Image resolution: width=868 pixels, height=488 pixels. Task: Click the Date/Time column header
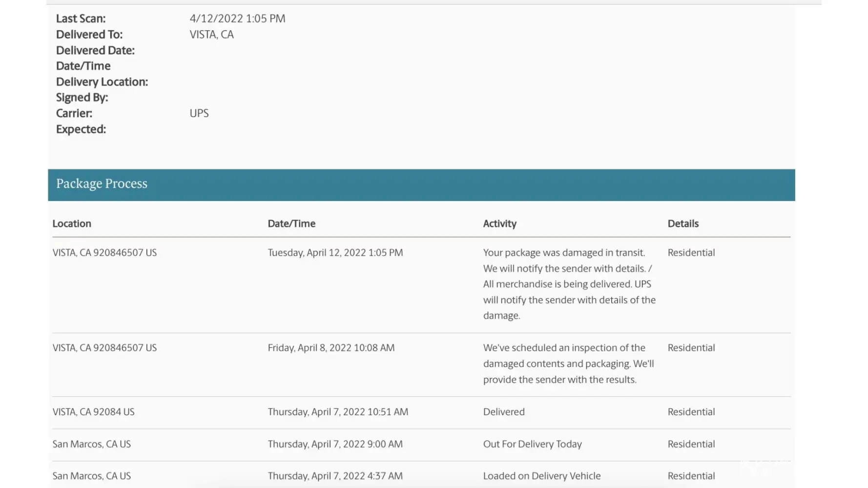[291, 224]
